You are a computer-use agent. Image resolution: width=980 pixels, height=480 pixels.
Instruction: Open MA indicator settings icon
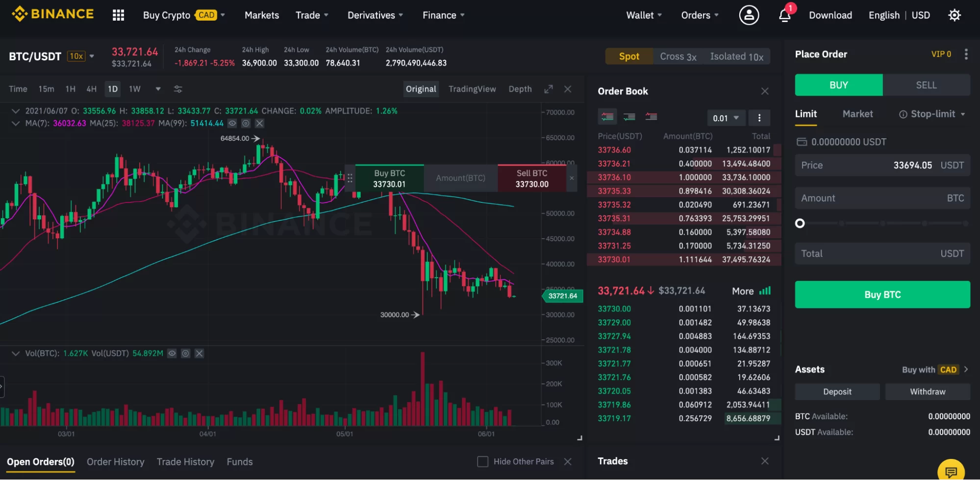coord(246,124)
